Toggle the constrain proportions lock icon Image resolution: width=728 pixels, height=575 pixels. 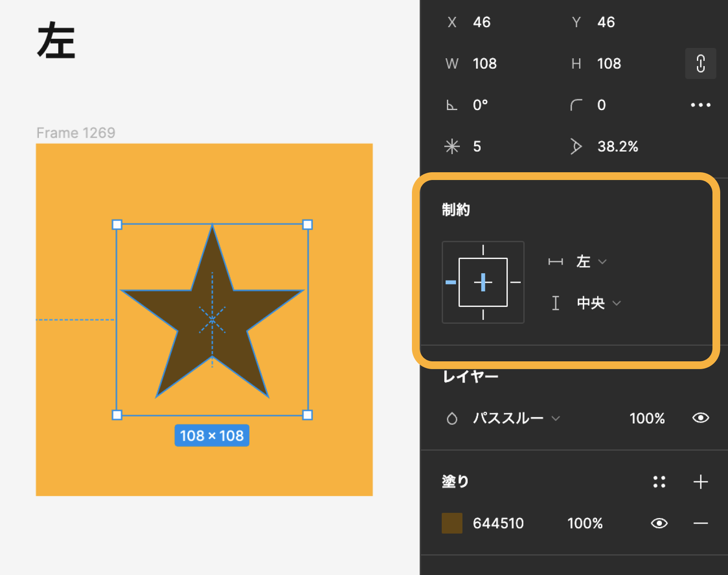click(700, 64)
